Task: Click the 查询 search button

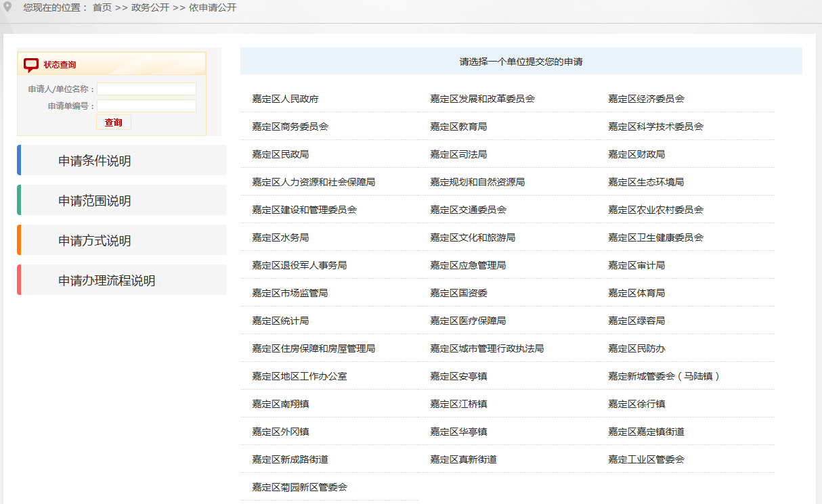Action: (113, 122)
